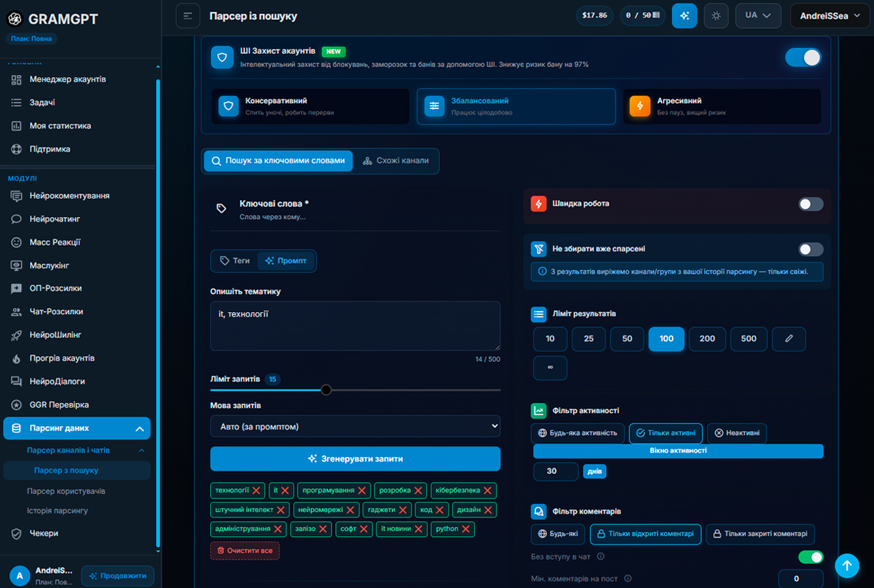874x588 pixels.
Task: Delete the 'гаджети' tag
Action: 403,509
